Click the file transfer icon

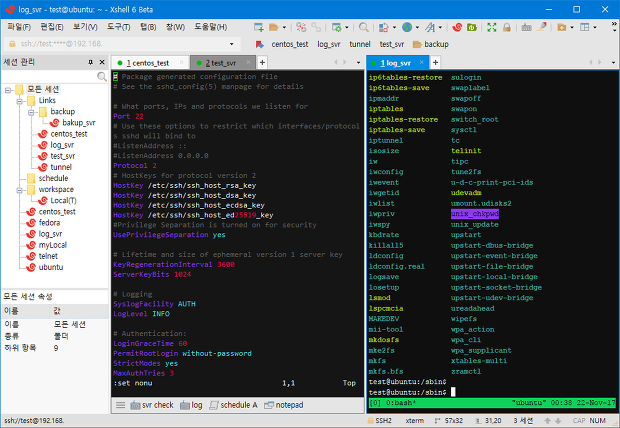coord(384,27)
